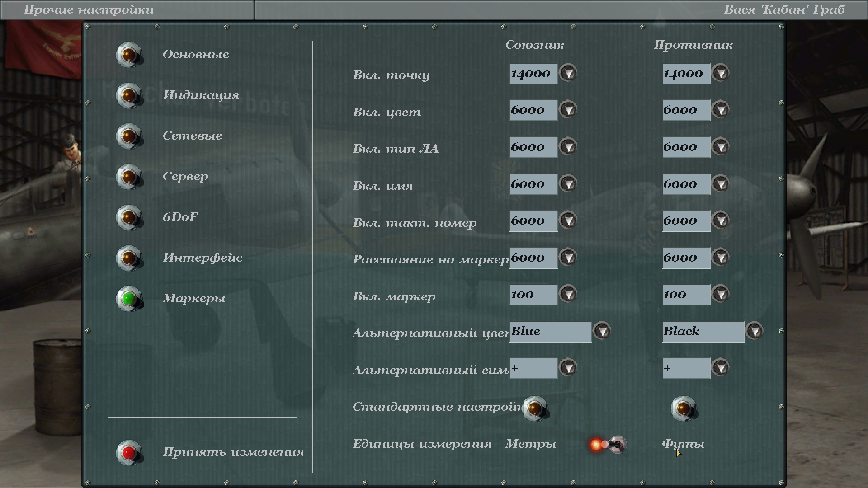Click the Футы units label
The height and width of the screenshot is (488, 868).
tap(683, 444)
